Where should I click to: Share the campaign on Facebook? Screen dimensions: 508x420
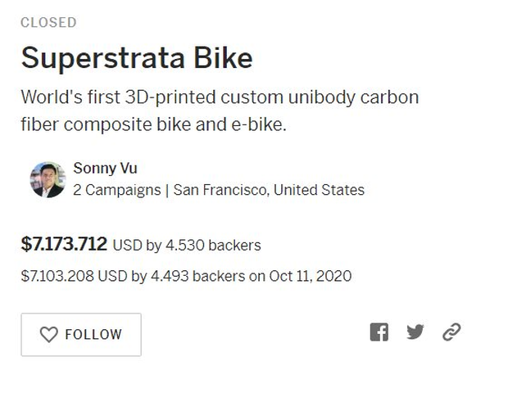379,332
